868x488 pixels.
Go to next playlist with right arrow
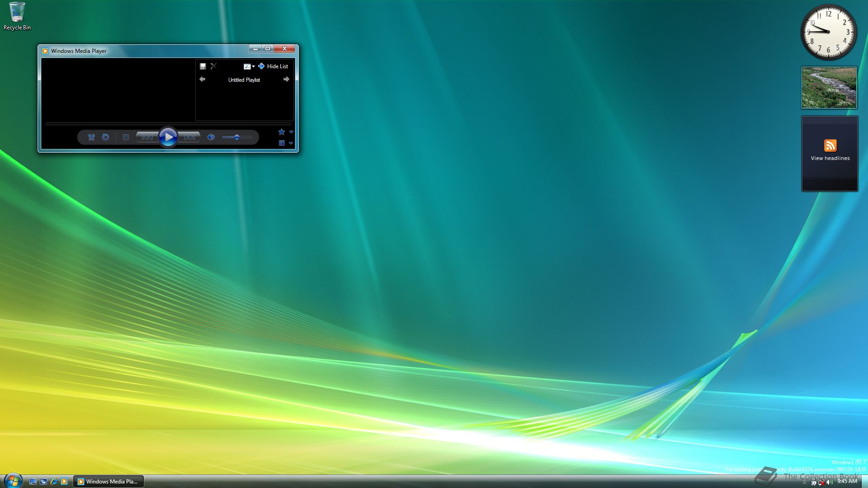pyautogui.click(x=286, y=80)
